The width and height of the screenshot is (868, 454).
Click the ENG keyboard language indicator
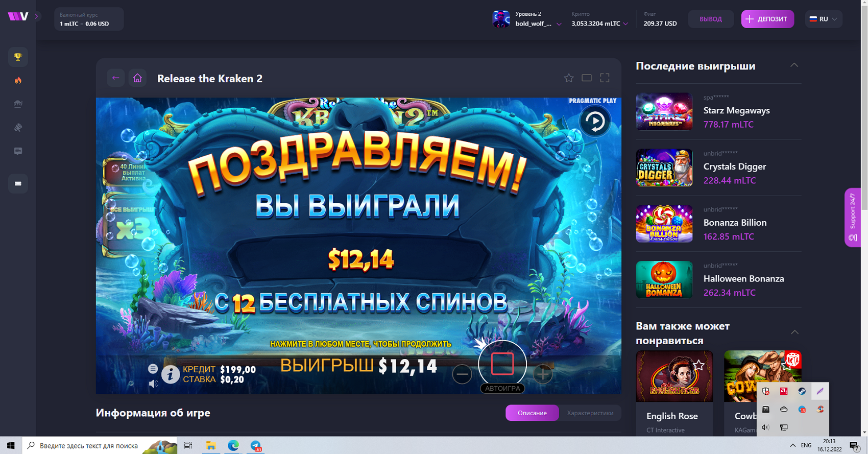[x=806, y=445]
